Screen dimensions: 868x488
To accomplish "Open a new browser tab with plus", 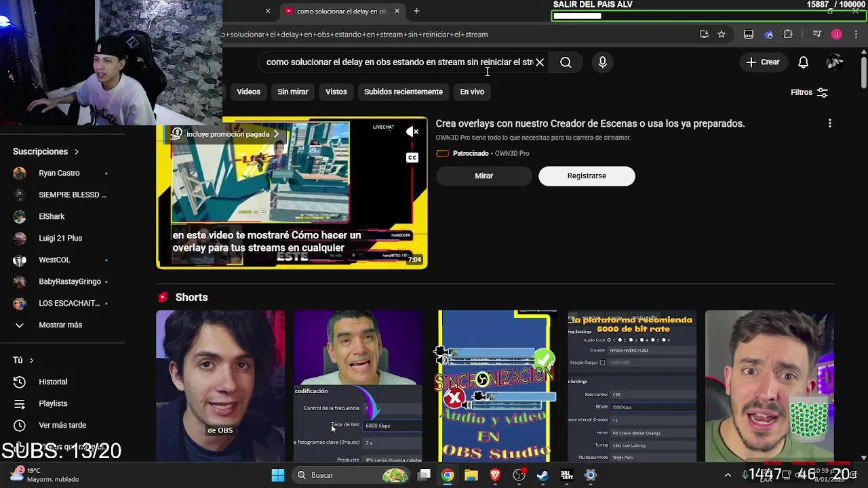I will 416,11.
